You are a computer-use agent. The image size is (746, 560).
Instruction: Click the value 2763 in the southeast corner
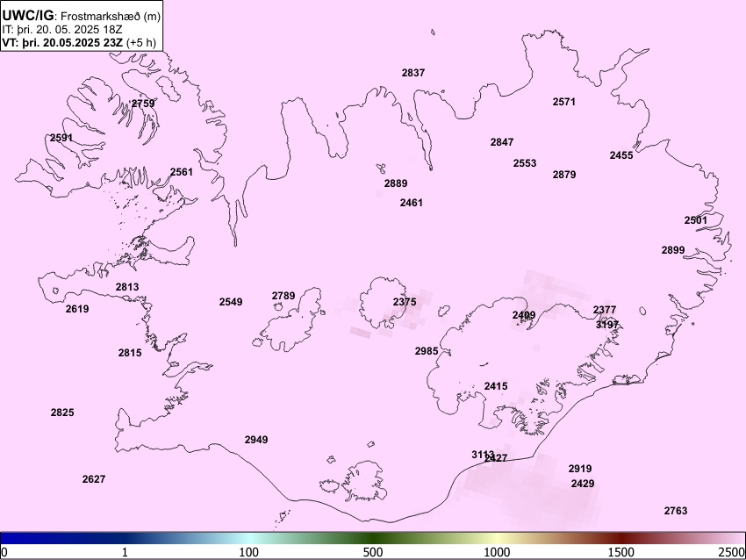point(676,511)
